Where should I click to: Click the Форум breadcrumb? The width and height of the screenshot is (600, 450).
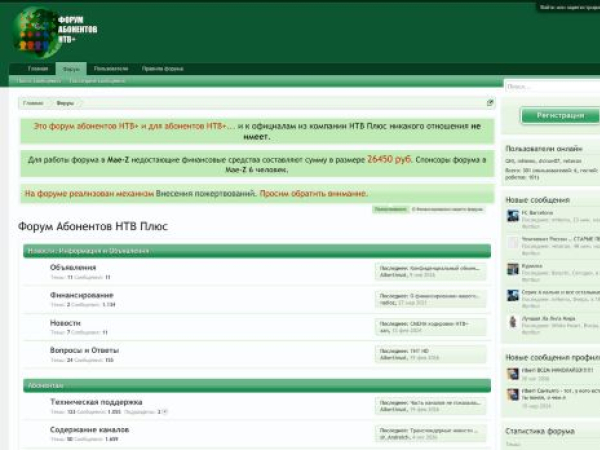[65, 103]
